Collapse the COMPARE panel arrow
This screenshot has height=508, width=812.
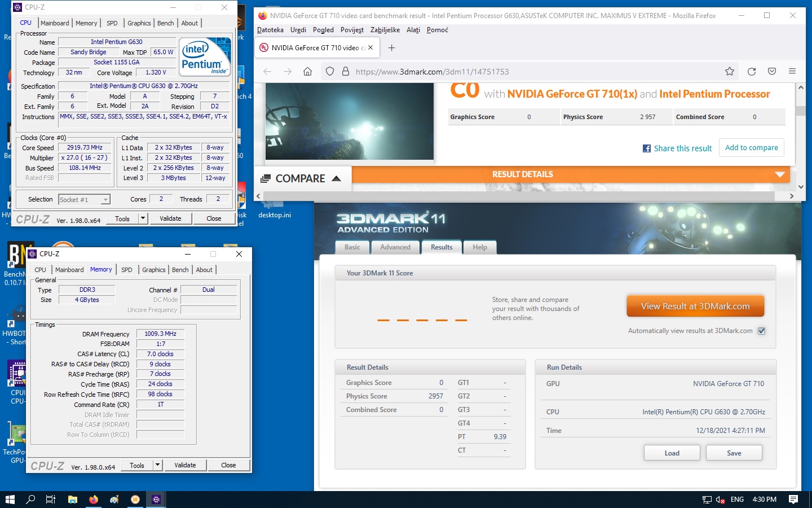[337, 178]
